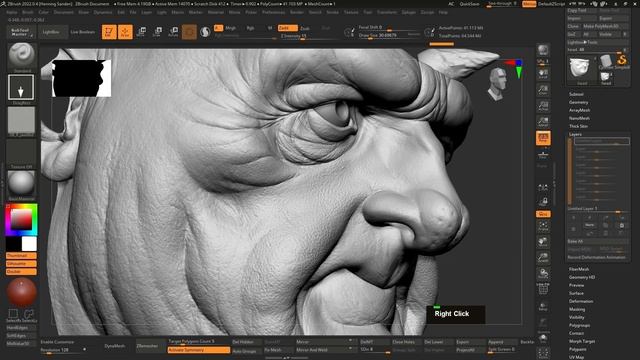Open the Transform menu
This screenshot has height=360, width=640.
point(387,12)
